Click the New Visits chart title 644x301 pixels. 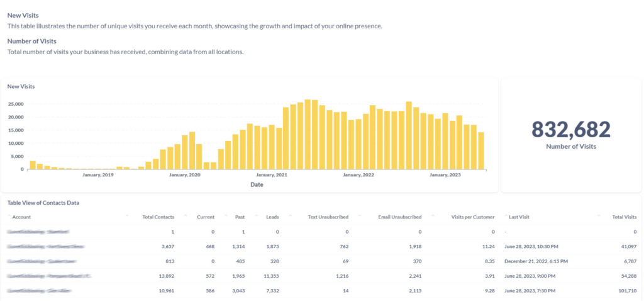click(x=21, y=86)
